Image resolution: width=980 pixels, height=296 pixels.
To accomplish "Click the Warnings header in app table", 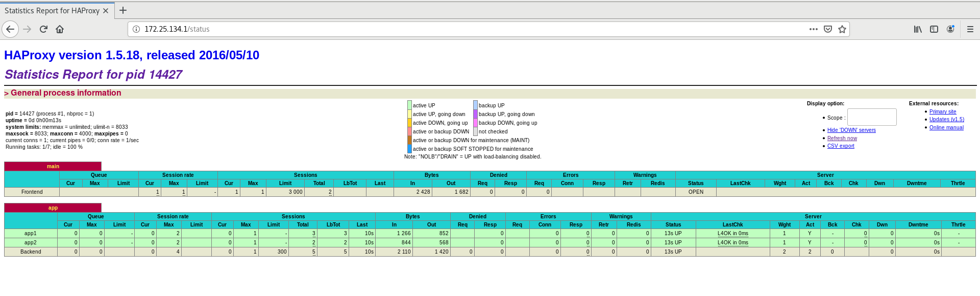I will pos(621,216).
